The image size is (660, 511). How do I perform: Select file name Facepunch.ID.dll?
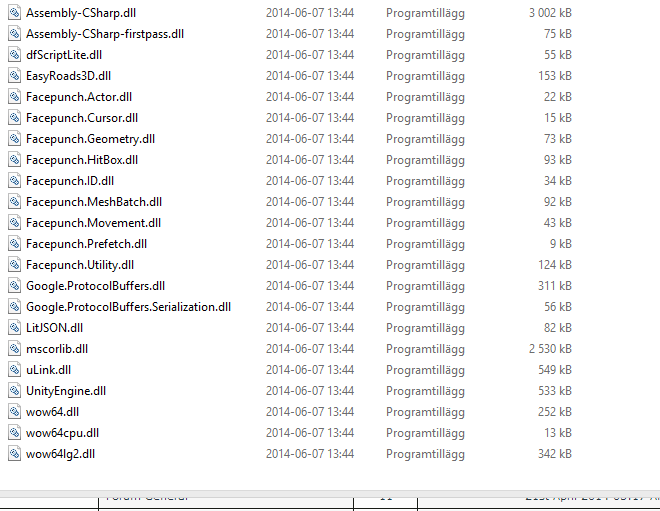click(x=70, y=181)
